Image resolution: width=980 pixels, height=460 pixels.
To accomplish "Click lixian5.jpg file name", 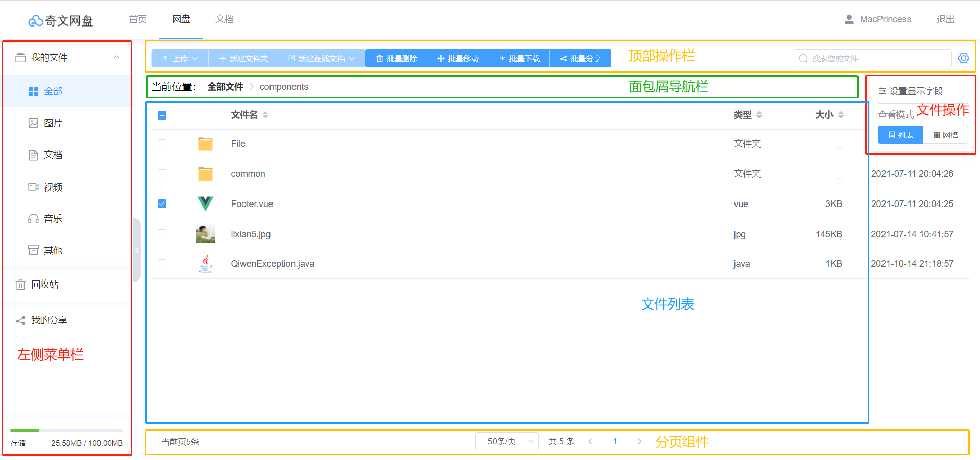I will point(251,234).
